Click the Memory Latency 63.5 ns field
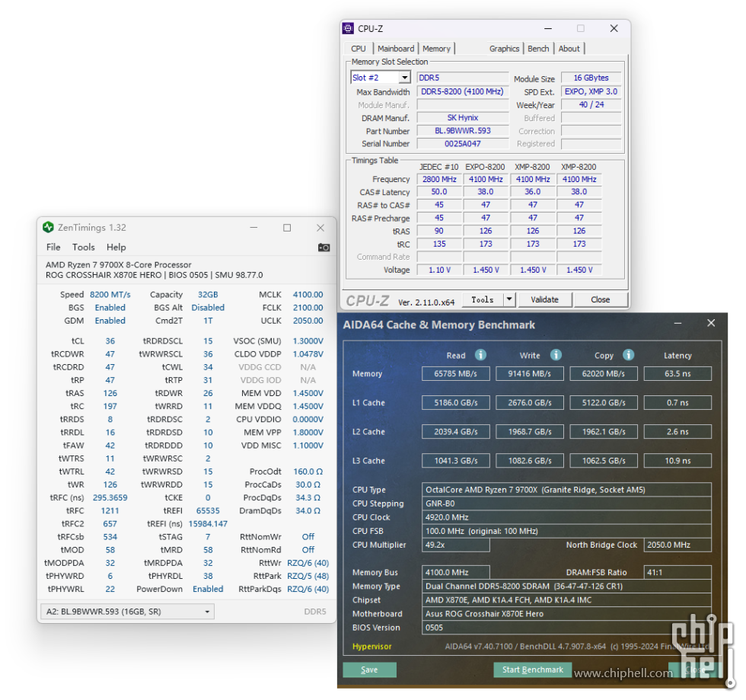 677,374
